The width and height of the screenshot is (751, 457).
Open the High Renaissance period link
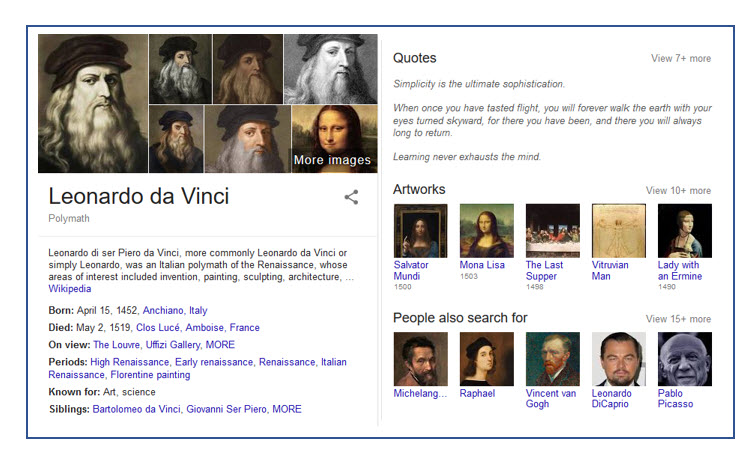click(x=130, y=361)
